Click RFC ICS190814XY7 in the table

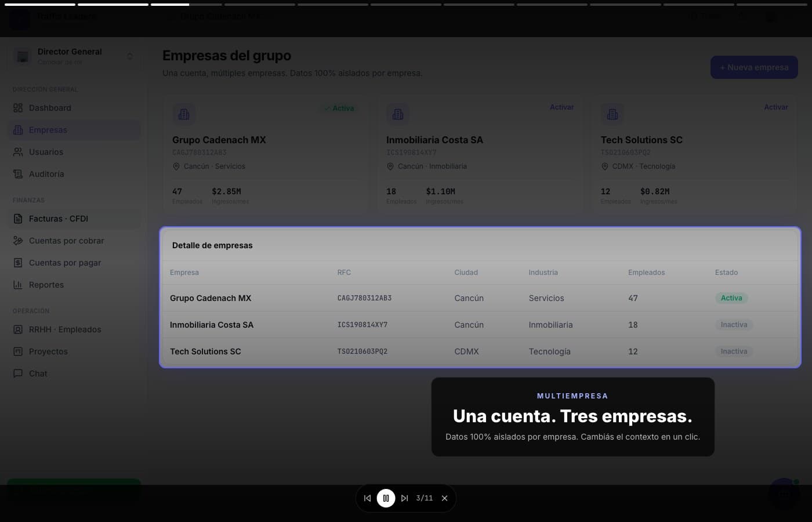362,325
